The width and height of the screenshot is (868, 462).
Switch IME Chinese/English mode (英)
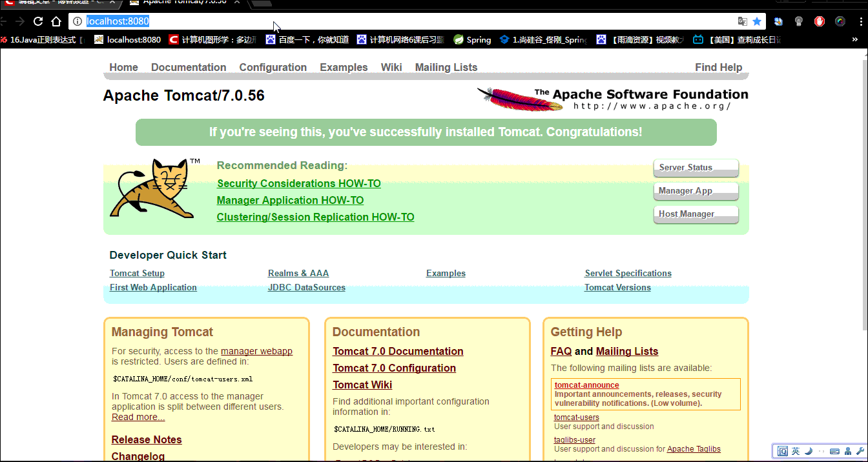point(796,451)
